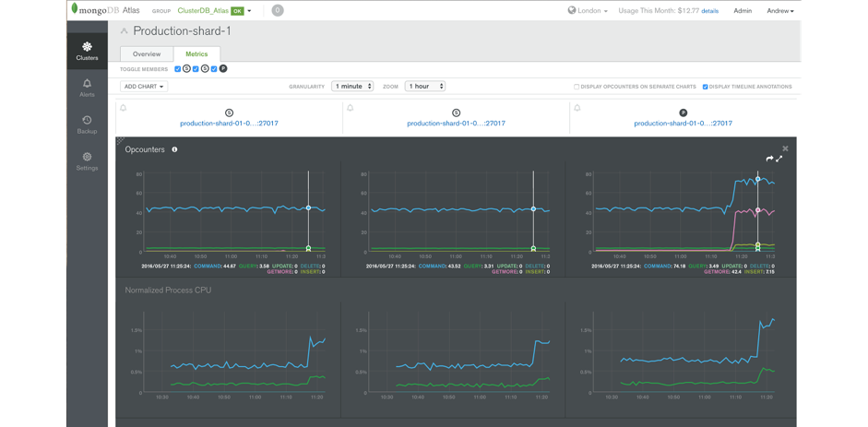Open the Alerts bell in sidebar
868x427 pixels.
(x=87, y=88)
